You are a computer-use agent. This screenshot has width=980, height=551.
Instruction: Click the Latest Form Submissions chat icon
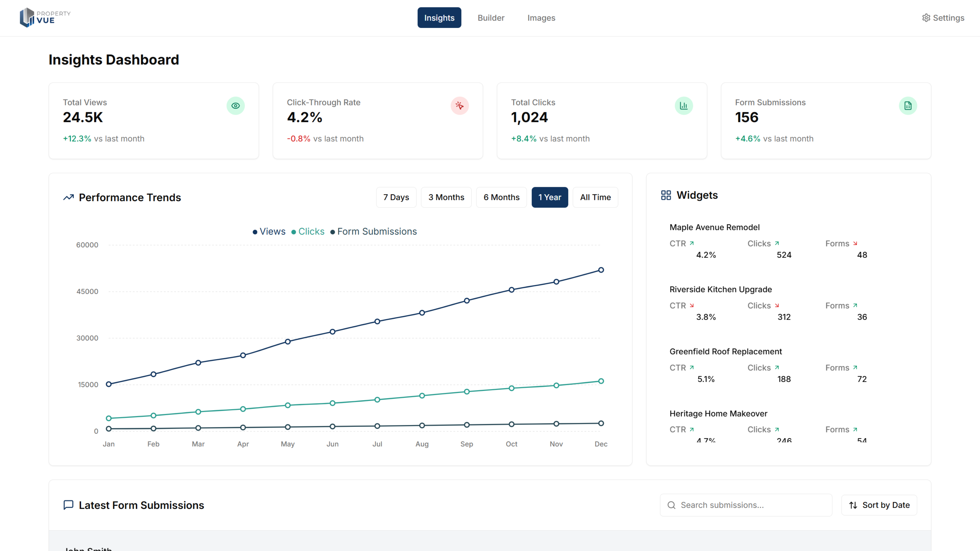click(69, 504)
